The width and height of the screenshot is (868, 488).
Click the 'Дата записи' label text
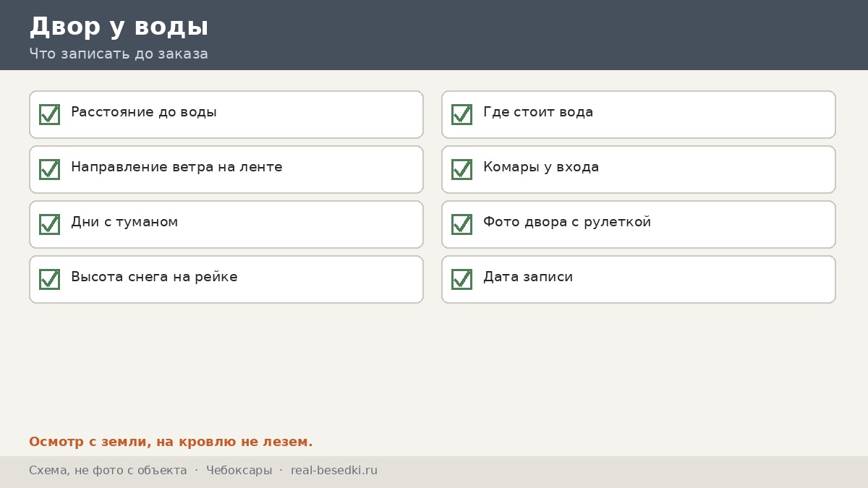point(528,277)
